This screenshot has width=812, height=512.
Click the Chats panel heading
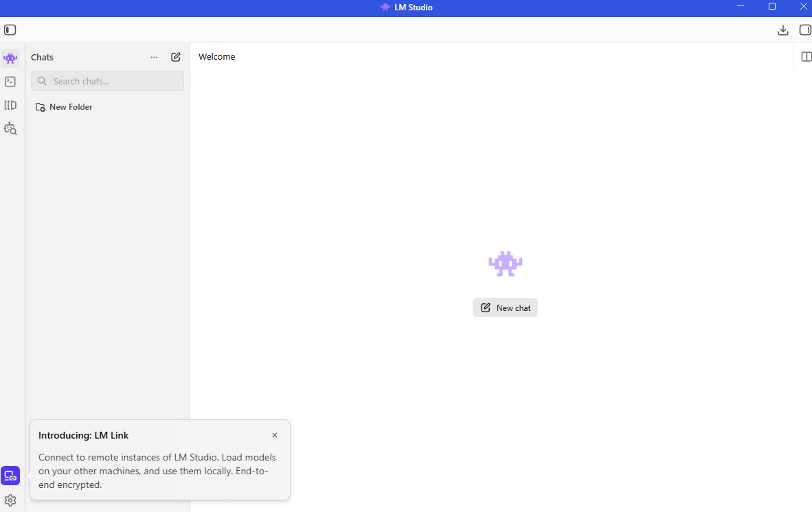(42, 58)
